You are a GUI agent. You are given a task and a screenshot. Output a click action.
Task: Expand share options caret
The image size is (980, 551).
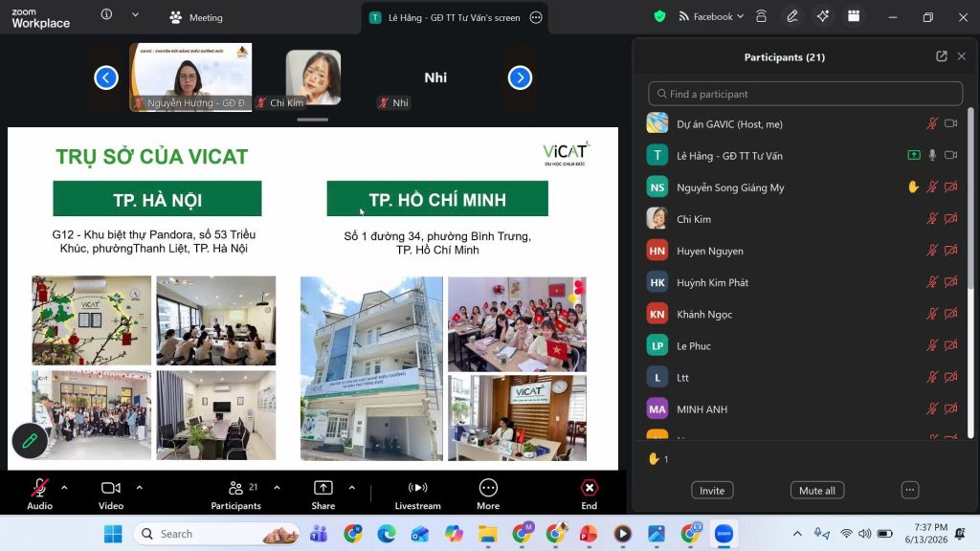[352, 487]
